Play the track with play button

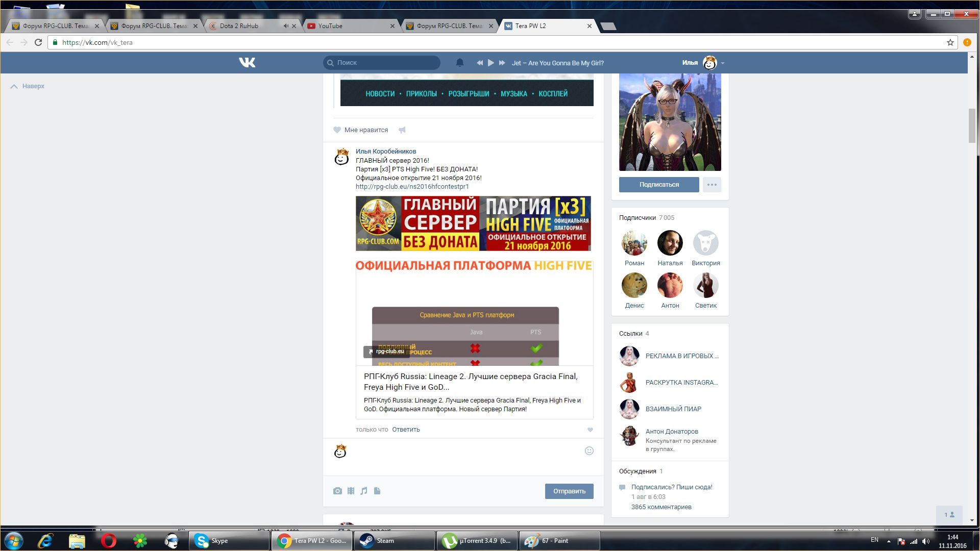tap(491, 63)
